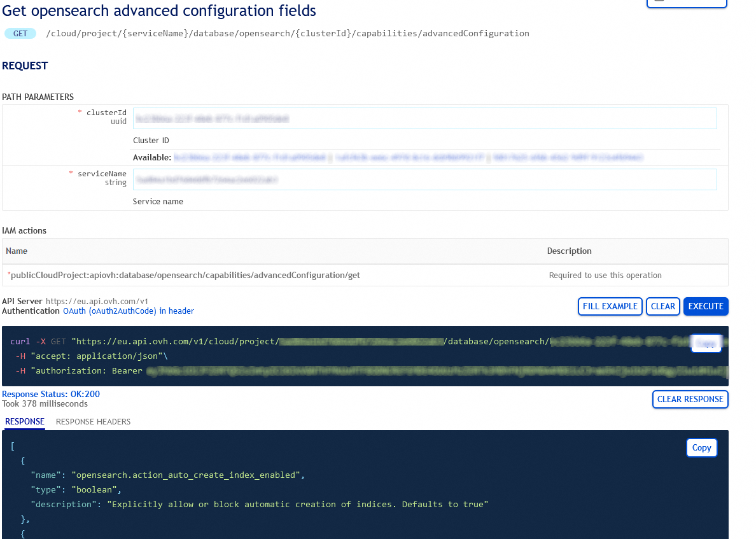This screenshot has height=539, width=756.
Task: Select the advancedConfiguration endpoint path text
Action: (x=286, y=33)
